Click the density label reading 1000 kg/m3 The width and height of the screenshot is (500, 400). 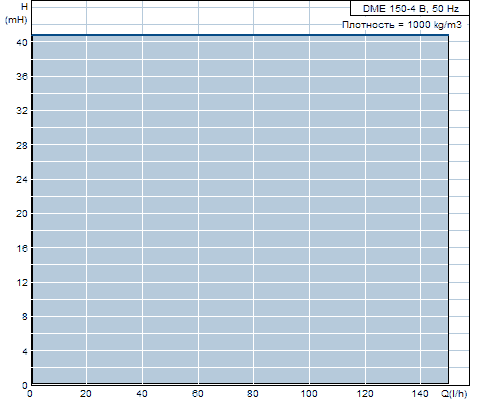click(402, 25)
